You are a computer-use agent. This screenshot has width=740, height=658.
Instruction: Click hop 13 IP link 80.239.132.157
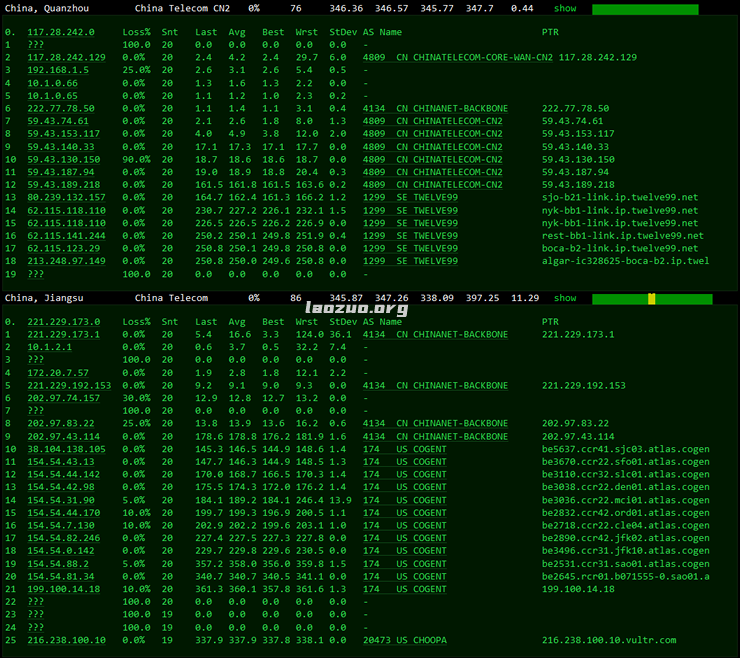pyautogui.click(x=65, y=197)
